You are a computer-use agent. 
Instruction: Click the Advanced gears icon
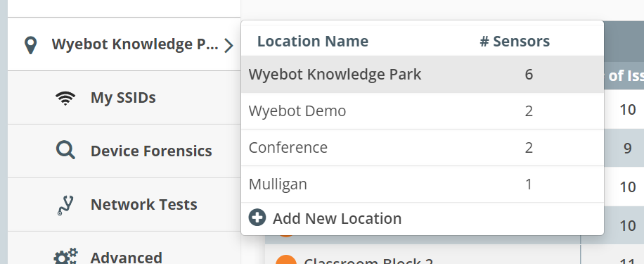65,256
